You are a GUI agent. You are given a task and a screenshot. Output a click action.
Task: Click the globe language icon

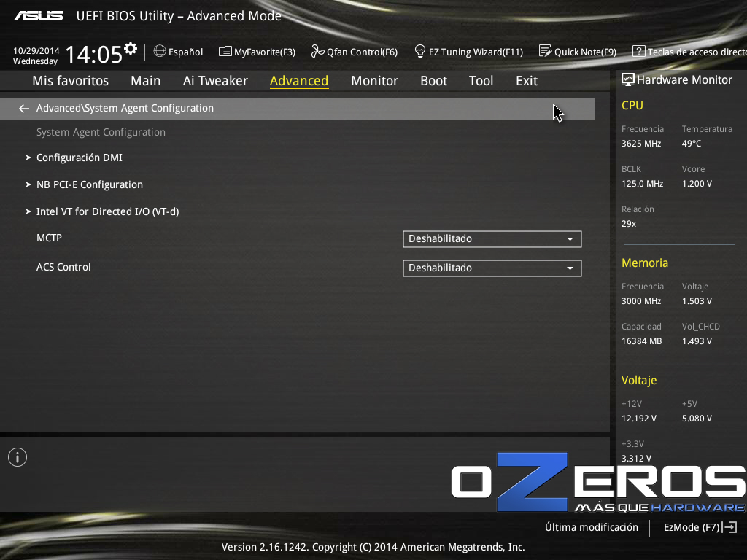coord(160,51)
